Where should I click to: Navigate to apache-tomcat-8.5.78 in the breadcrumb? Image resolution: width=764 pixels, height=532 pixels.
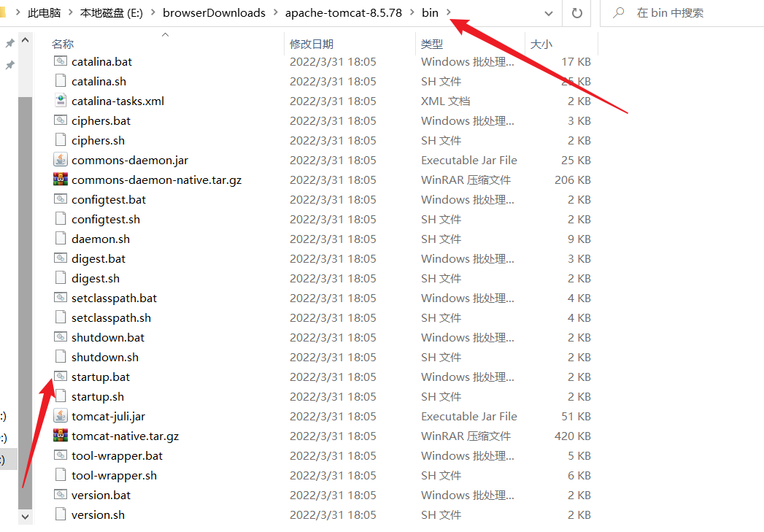pyautogui.click(x=344, y=12)
